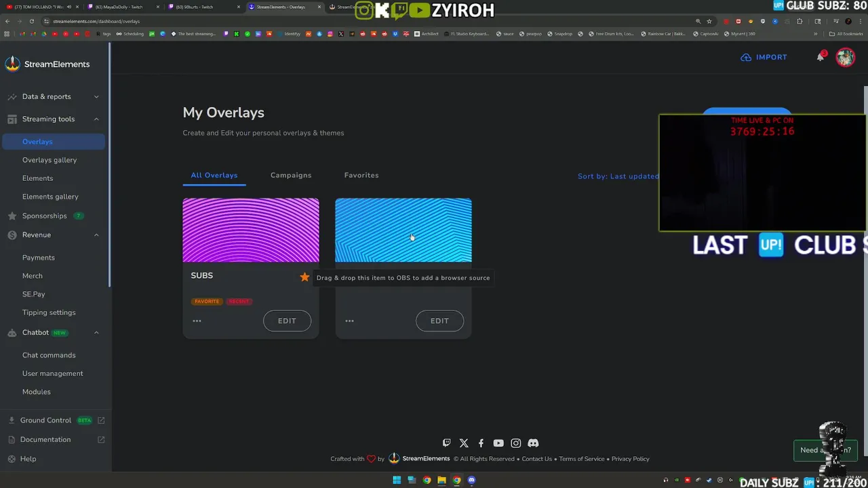Image resolution: width=868 pixels, height=488 pixels.
Task: Open the SUBS overlay three-dot menu
Action: [197, 321]
